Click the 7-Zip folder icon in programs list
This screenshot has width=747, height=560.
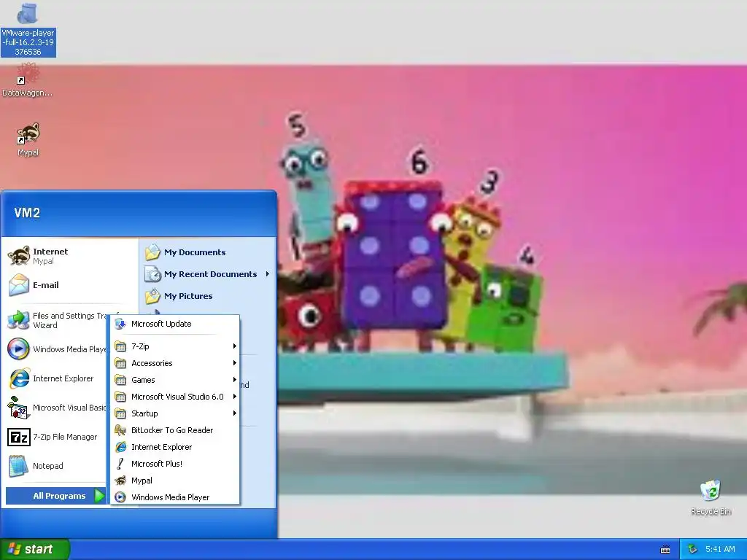point(120,346)
